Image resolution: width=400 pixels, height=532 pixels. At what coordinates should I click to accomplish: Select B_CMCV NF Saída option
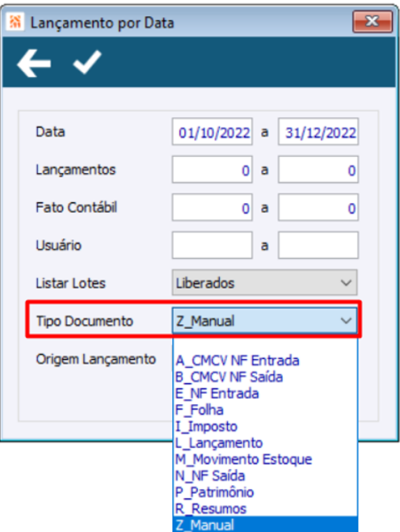(x=265, y=377)
